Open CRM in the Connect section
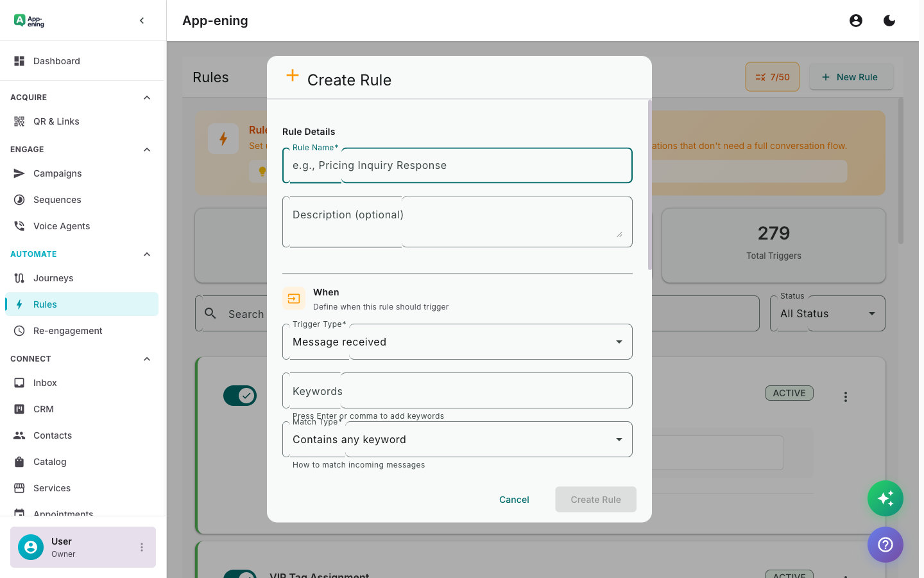 click(x=42, y=408)
